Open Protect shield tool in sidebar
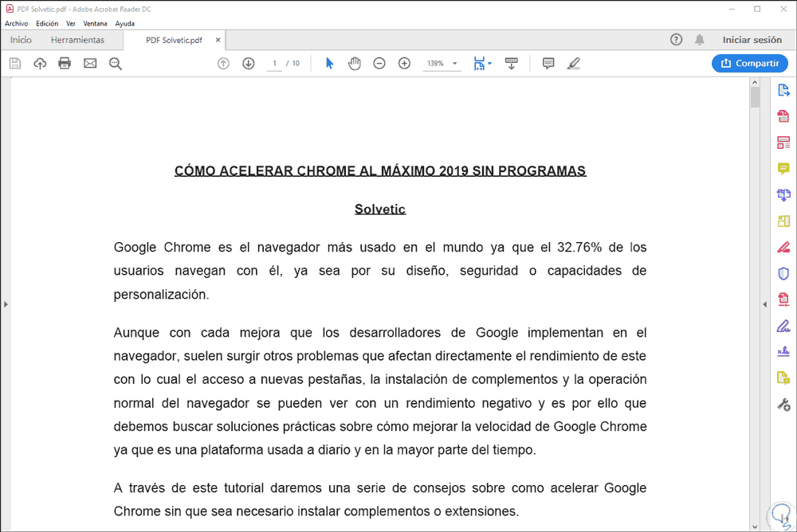 [x=783, y=273]
